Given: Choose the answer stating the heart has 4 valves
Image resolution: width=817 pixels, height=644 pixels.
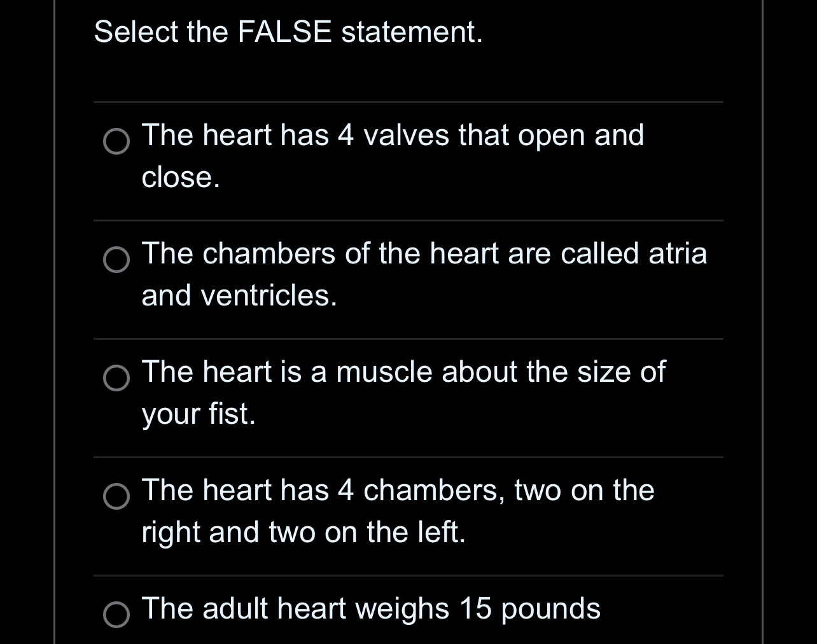Looking at the screenshot, I should tap(392, 135).
